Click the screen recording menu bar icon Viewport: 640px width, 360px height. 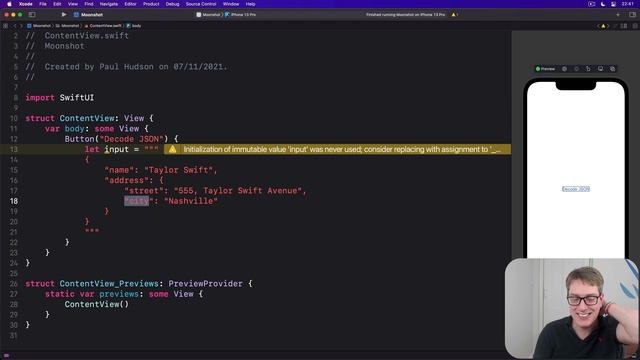pos(591,4)
